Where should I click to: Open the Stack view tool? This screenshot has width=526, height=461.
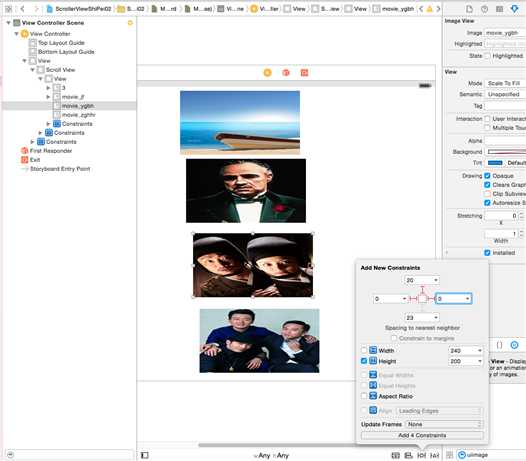point(396,455)
